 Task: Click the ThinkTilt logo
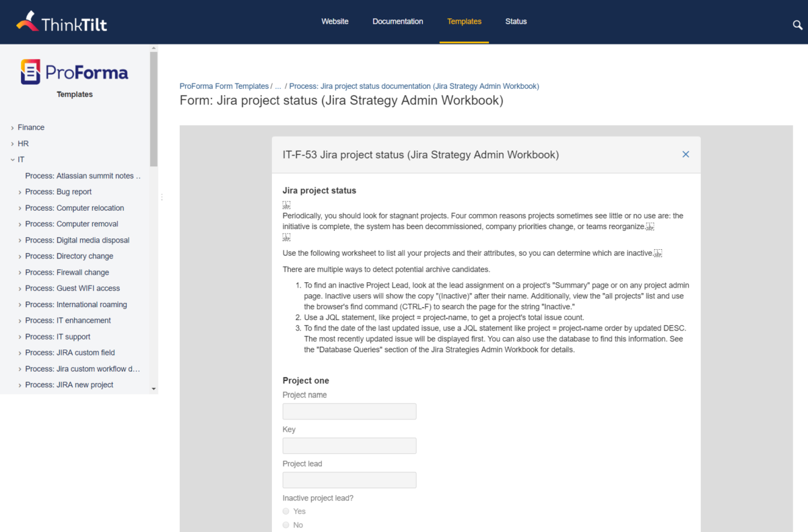(61, 22)
